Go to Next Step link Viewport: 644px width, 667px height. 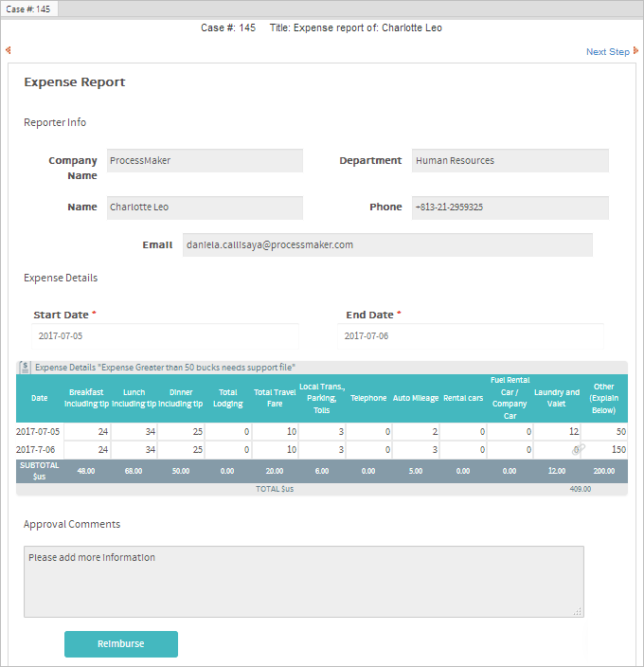[x=607, y=52]
